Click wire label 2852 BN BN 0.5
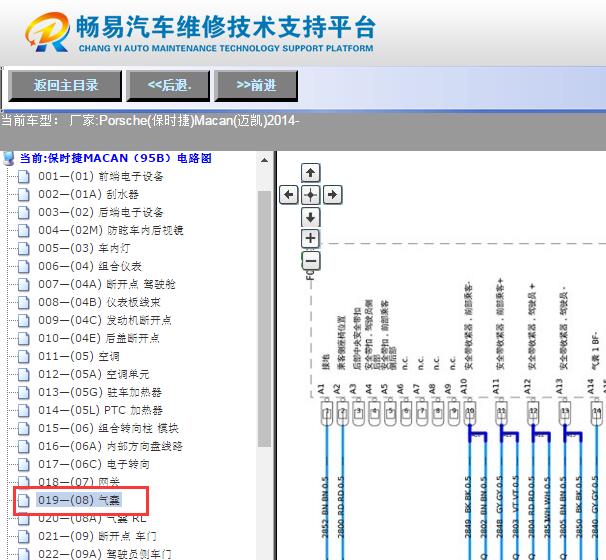606x560 pixels. [x=325, y=507]
